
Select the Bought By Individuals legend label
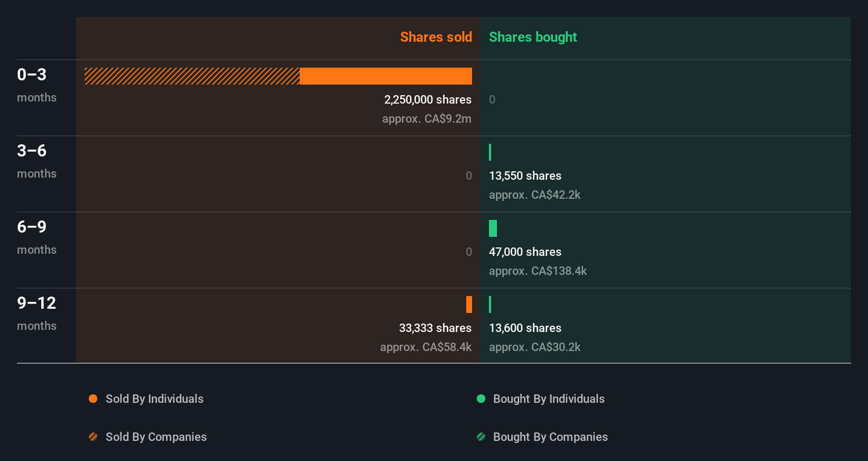[x=549, y=399]
